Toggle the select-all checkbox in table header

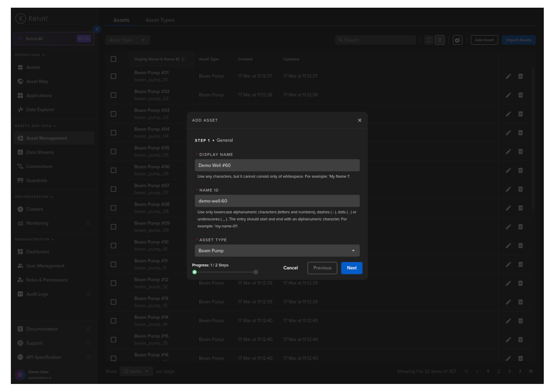114,59
